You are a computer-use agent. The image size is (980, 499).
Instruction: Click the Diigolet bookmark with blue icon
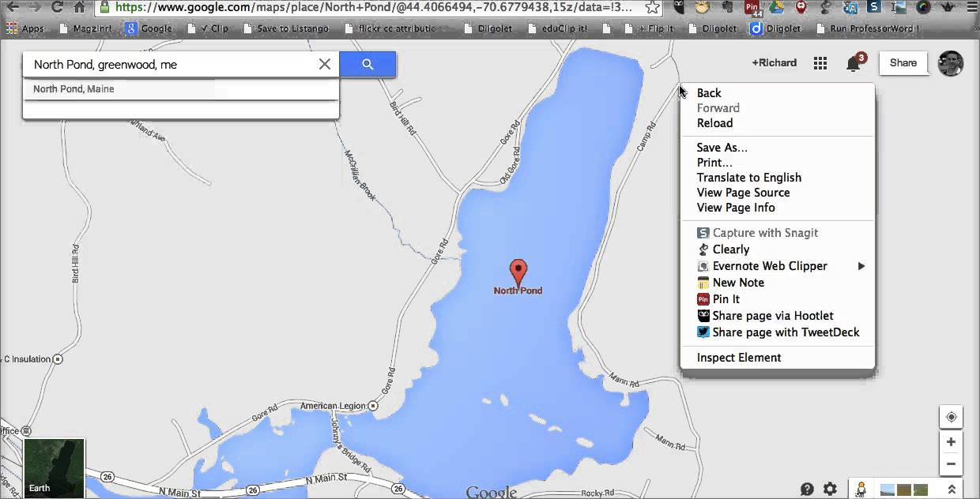[775, 28]
